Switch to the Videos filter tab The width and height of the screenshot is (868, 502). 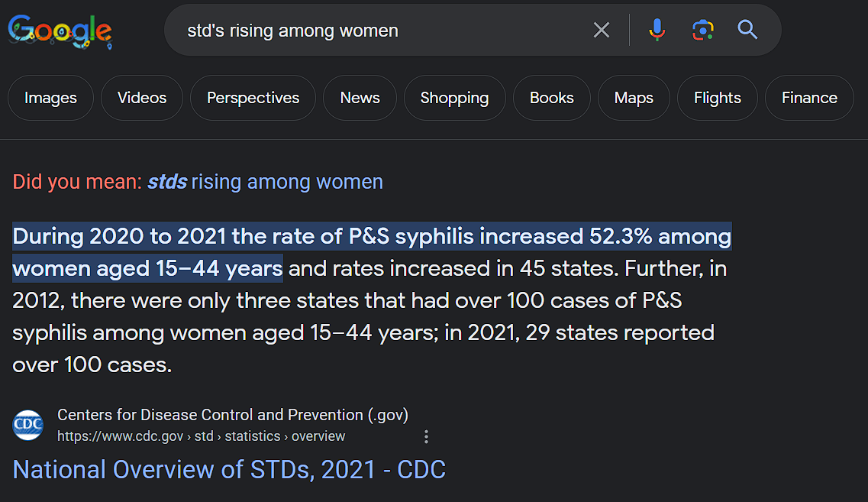(x=142, y=98)
